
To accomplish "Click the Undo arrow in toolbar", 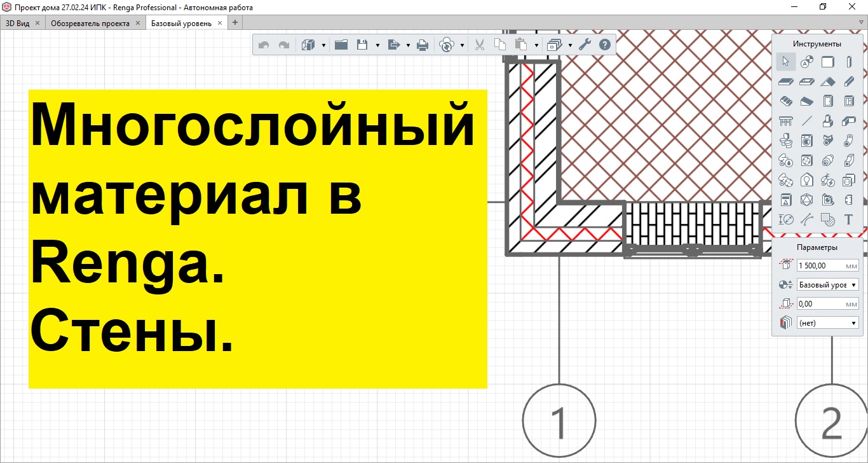I will pyautogui.click(x=264, y=45).
